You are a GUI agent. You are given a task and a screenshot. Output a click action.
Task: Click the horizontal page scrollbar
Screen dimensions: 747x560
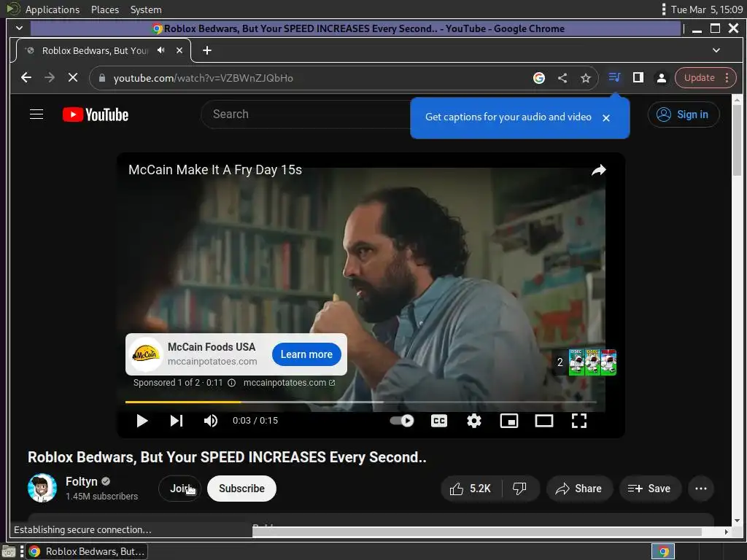point(476,532)
